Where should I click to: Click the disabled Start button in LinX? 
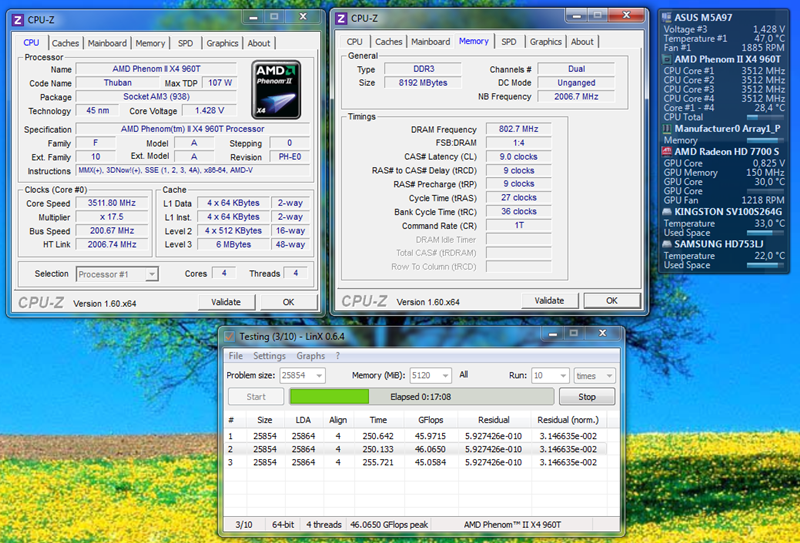click(x=256, y=397)
